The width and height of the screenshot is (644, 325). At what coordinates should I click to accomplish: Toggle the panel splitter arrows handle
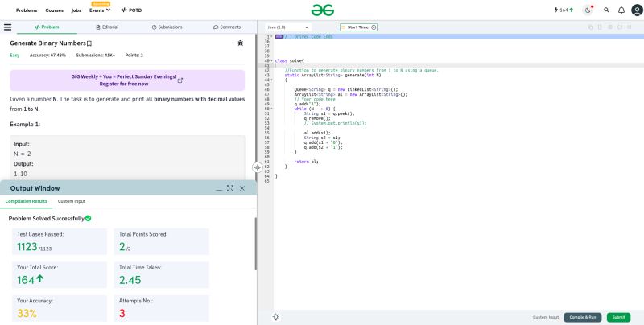[x=258, y=167]
